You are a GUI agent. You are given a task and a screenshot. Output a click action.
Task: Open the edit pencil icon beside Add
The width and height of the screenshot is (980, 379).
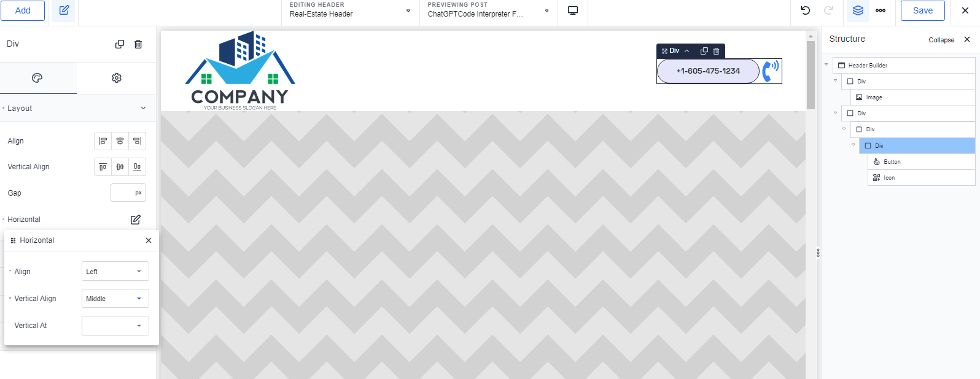(64, 10)
